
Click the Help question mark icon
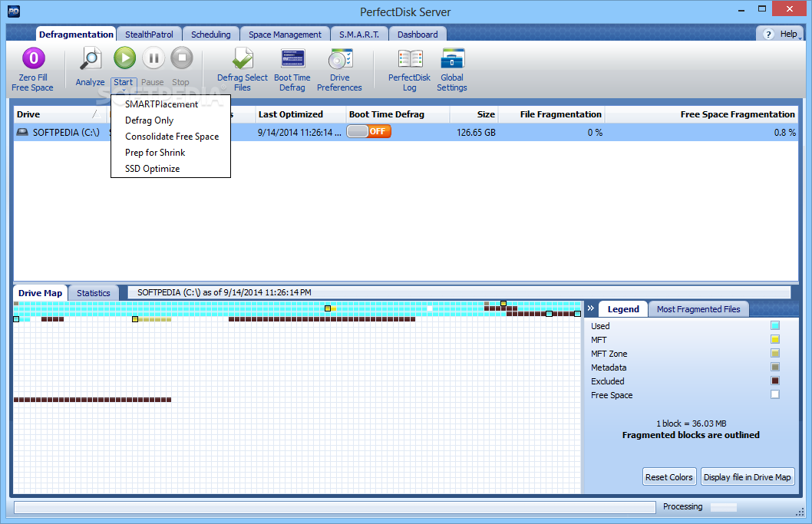(768, 35)
